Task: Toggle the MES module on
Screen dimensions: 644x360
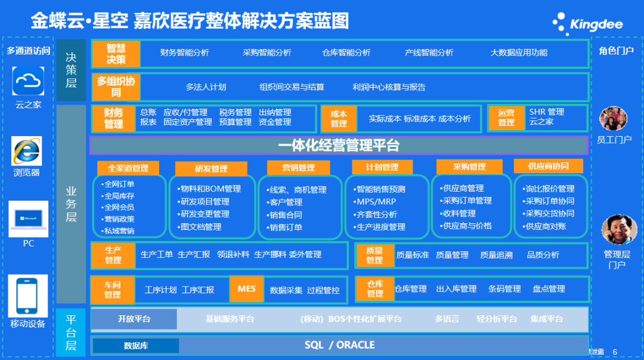Action: (246, 289)
